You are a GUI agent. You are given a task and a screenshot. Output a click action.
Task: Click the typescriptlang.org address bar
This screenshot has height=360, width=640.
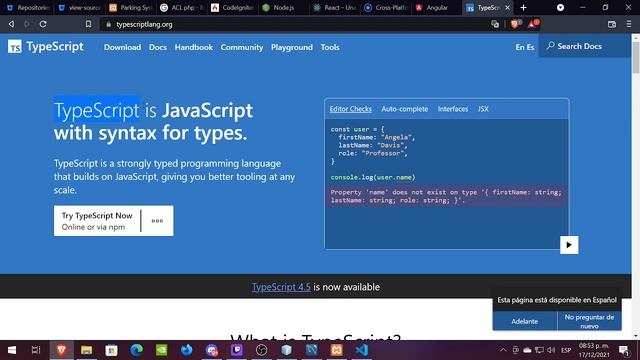click(x=294, y=24)
